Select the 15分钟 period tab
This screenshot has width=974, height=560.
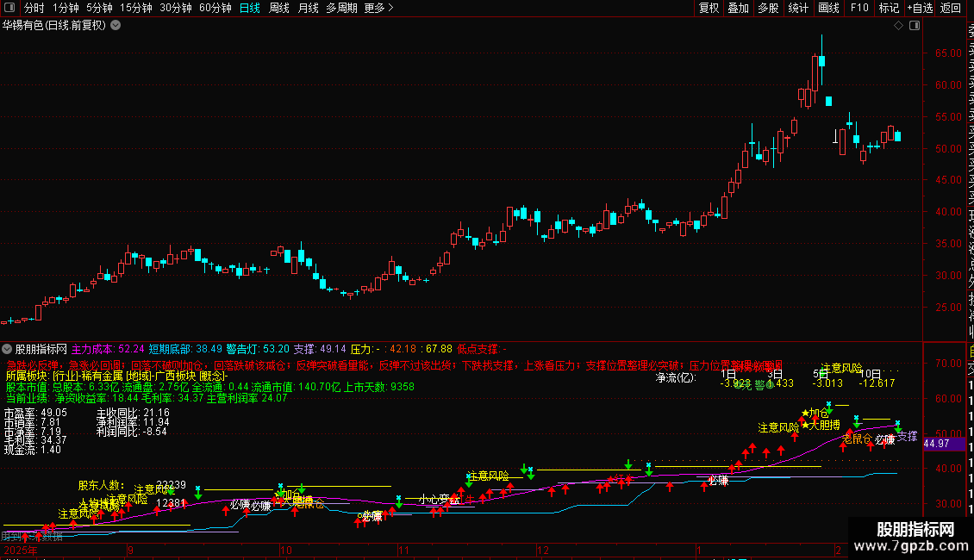point(136,8)
